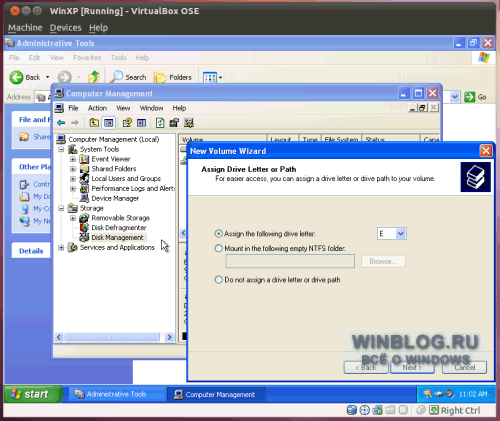500x421 pixels.
Task: Expand Local Users and Groups node
Action: pos(73,179)
